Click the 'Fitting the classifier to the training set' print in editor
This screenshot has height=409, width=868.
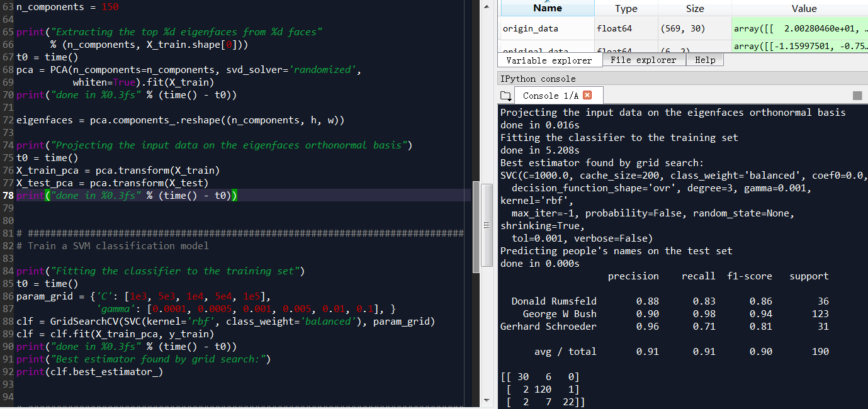pyautogui.click(x=161, y=271)
